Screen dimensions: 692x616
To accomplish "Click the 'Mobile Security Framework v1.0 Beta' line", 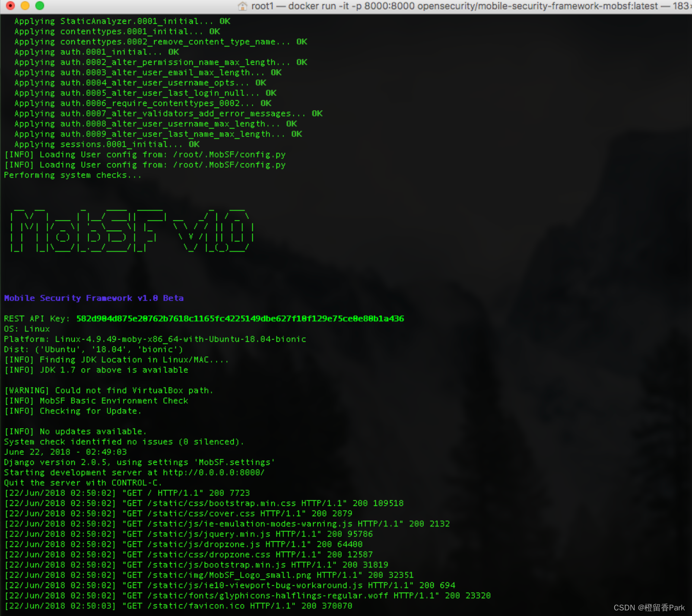I will [94, 298].
